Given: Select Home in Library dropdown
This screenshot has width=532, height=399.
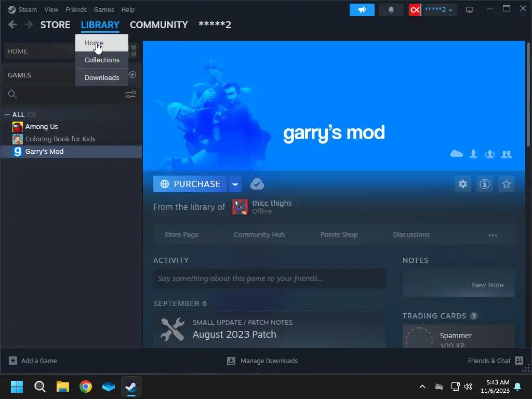Looking at the screenshot, I should pyautogui.click(x=102, y=43).
